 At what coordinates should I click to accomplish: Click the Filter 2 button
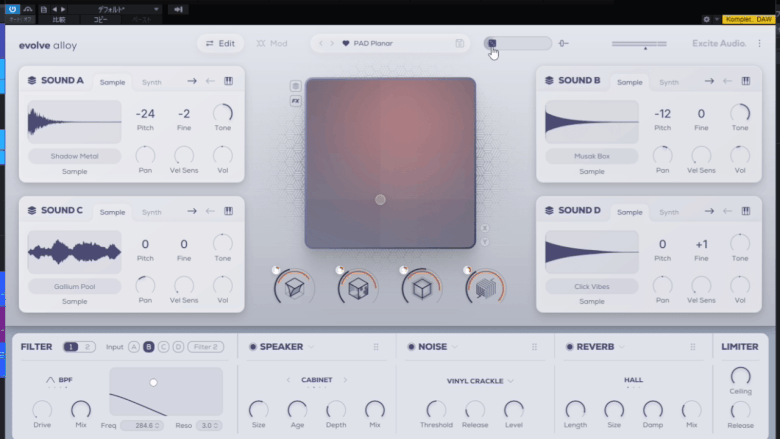pyautogui.click(x=205, y=347)
